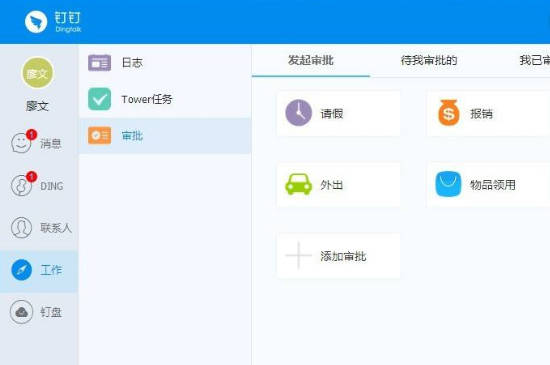Switch to the 发起审批 tab
Screen dimensions: 550x365
[311, 60]
